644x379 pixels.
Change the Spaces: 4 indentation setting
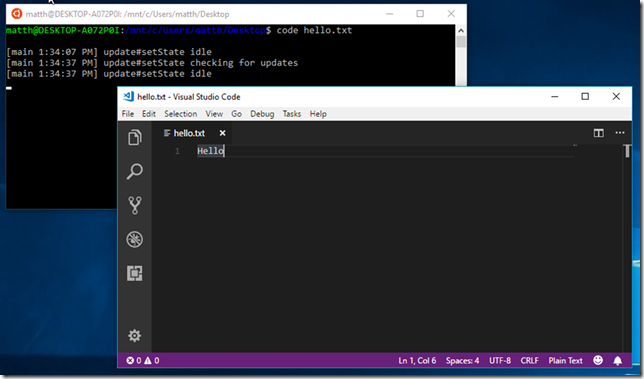tap(462, 361)
